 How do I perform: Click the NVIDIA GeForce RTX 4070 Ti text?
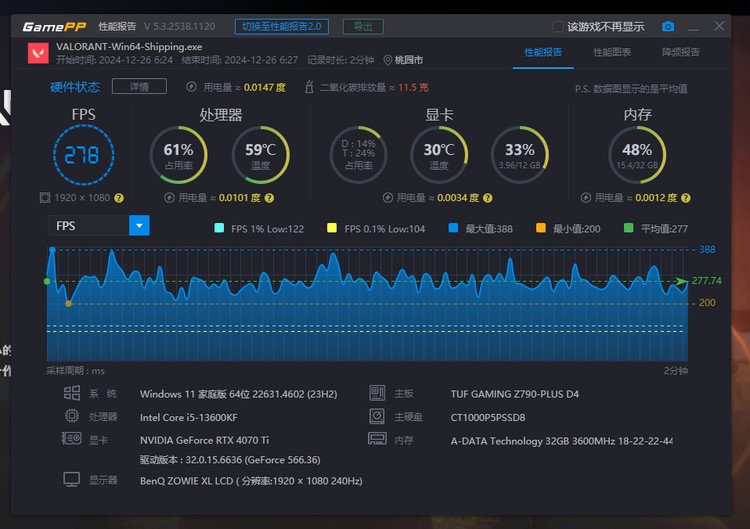click(x=204, y=440)
